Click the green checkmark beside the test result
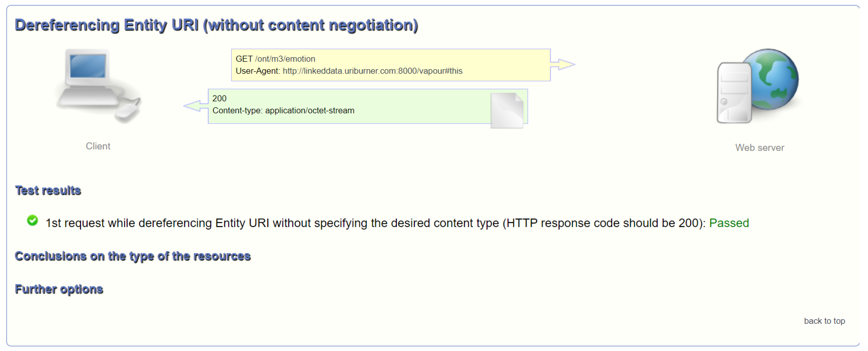Screen dimensions: 868x351 33,221
